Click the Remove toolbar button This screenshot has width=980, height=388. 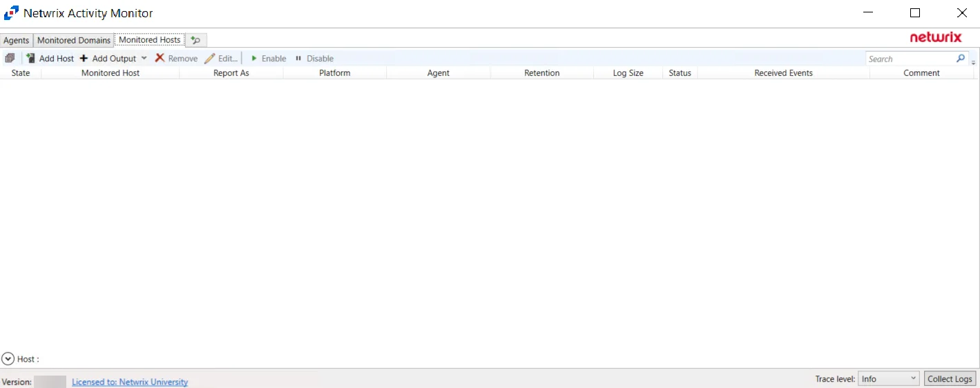coord(176,59)
